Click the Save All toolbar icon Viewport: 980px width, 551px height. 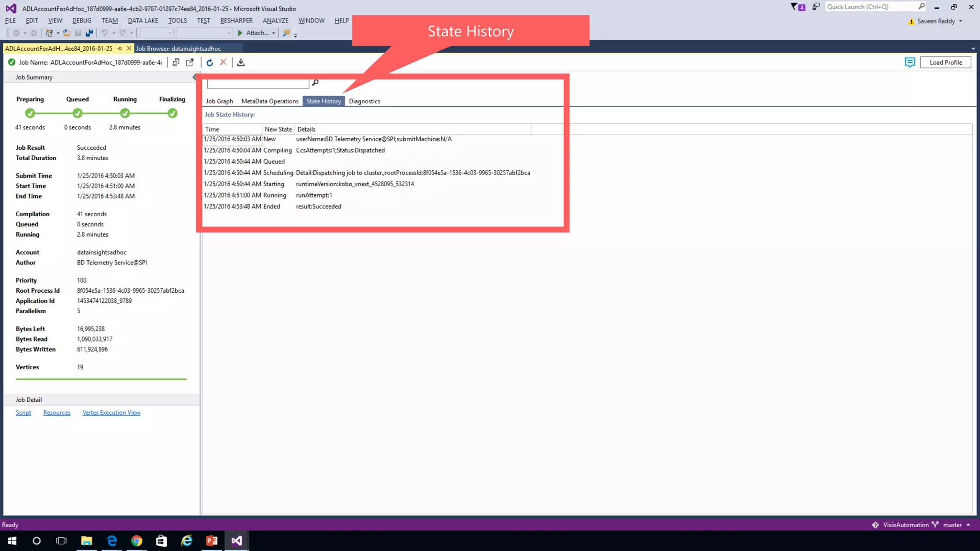click(x=89, y=33)
